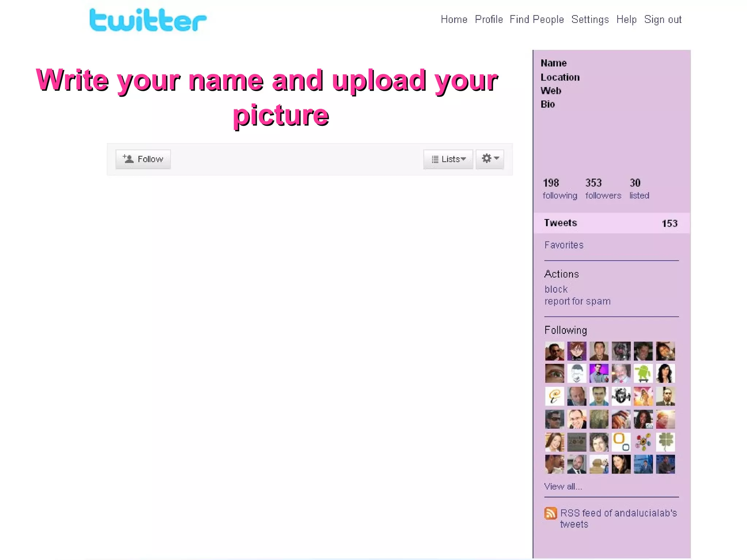This screenshot has width=747, height=560.
Task: Open the sand sculpture avatar
Action: [x=599, y=464]
